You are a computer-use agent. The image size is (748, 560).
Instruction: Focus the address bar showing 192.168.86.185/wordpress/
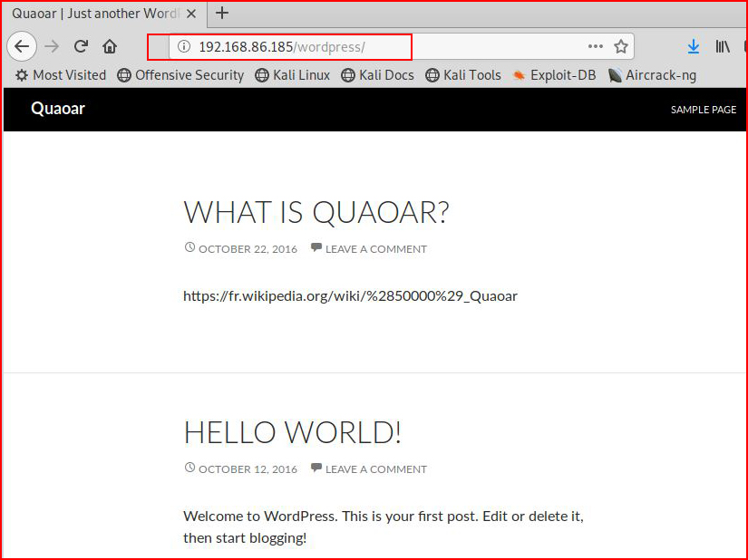(401, 46)
